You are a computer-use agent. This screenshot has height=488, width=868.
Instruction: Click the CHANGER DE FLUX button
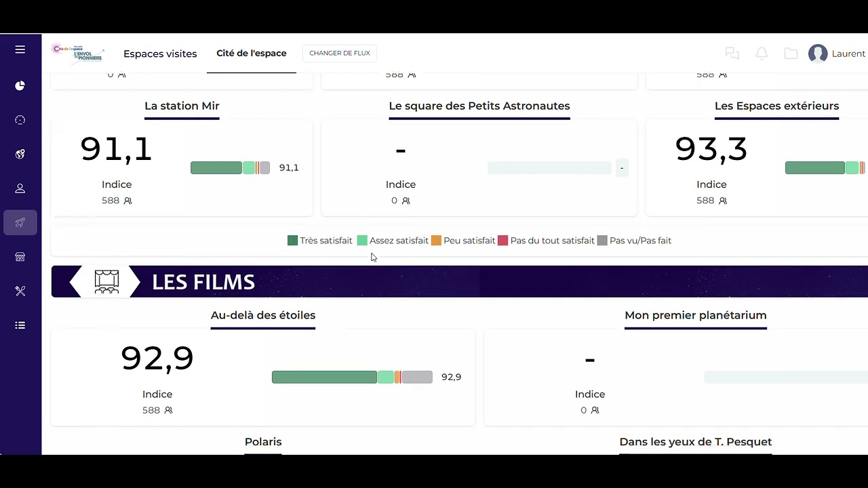point(340,53)
